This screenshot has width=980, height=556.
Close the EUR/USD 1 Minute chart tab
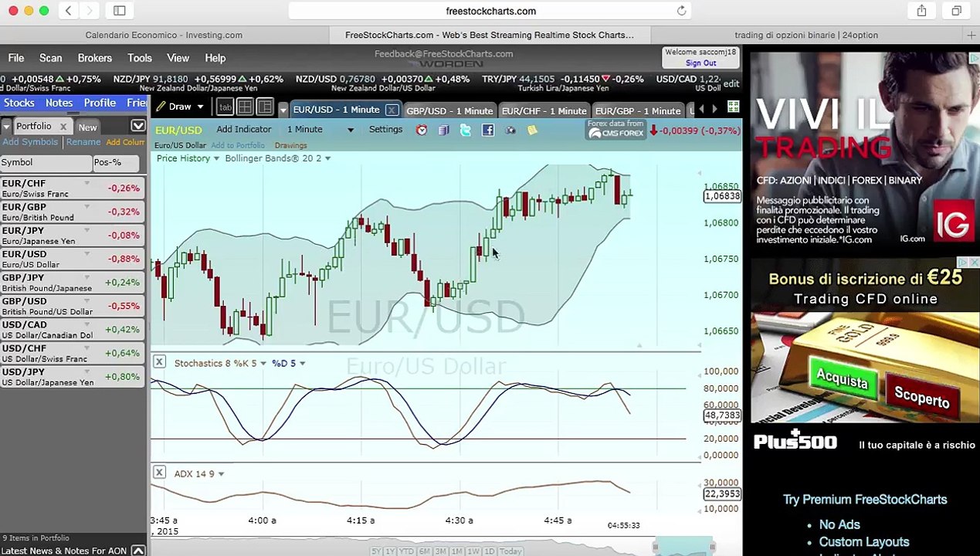[392, 110]
